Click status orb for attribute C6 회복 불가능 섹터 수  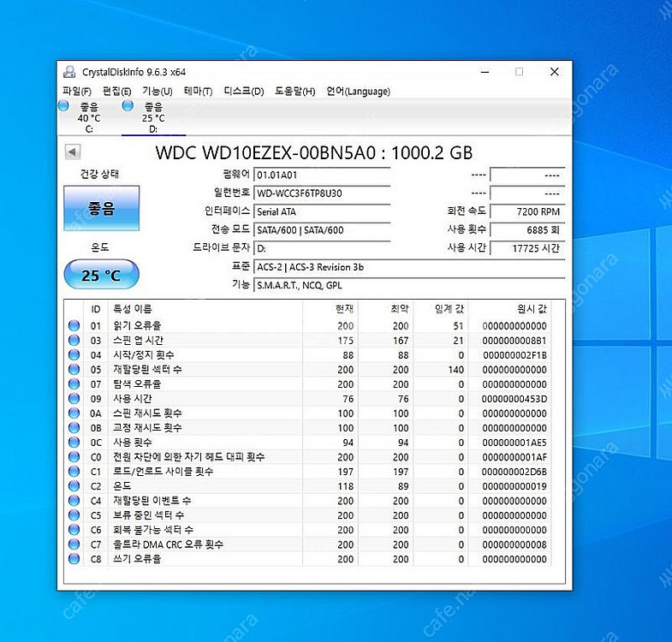[74, 529]
